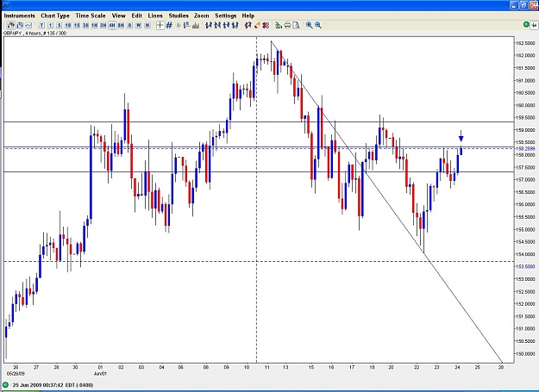Select the second line-drawing tool icon

click(217, 25)
